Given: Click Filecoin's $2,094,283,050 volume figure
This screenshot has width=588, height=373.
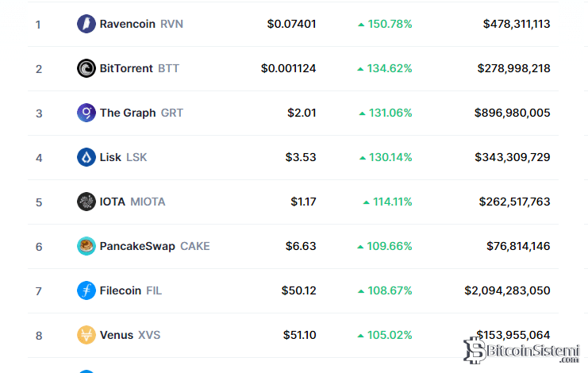Looking at the screenshot, I should pyautogui.click(x=507, y=290).
